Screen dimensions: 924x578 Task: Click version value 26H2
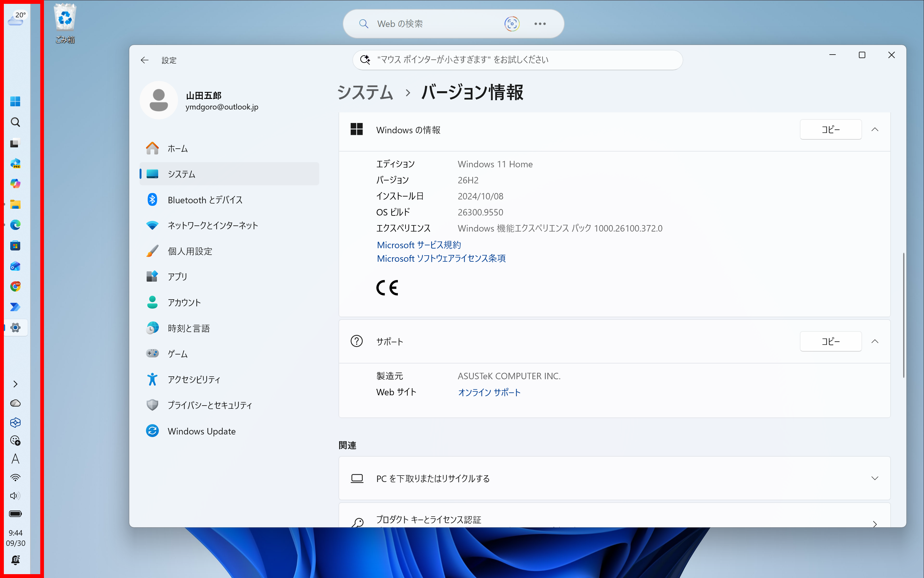coord(468,180)
